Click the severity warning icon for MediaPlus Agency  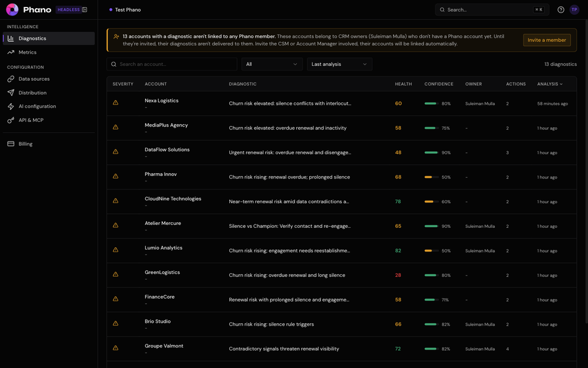(x=115, y=127)
